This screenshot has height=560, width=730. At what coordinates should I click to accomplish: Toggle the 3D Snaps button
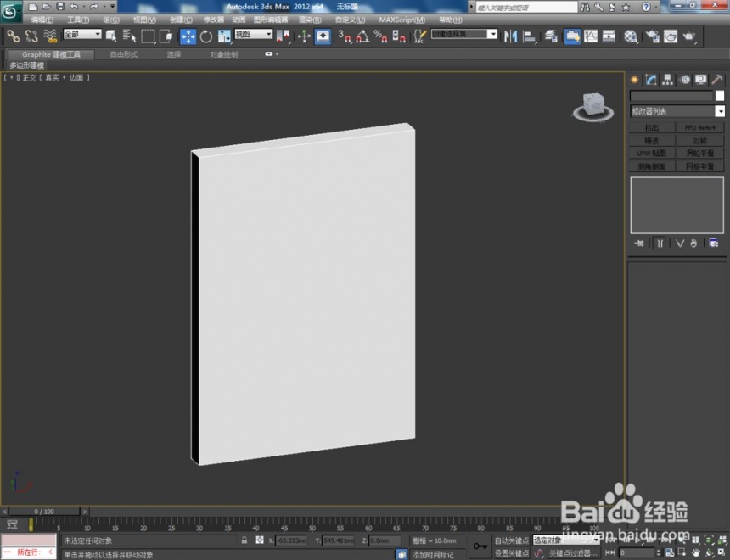(x=345, y=36)
